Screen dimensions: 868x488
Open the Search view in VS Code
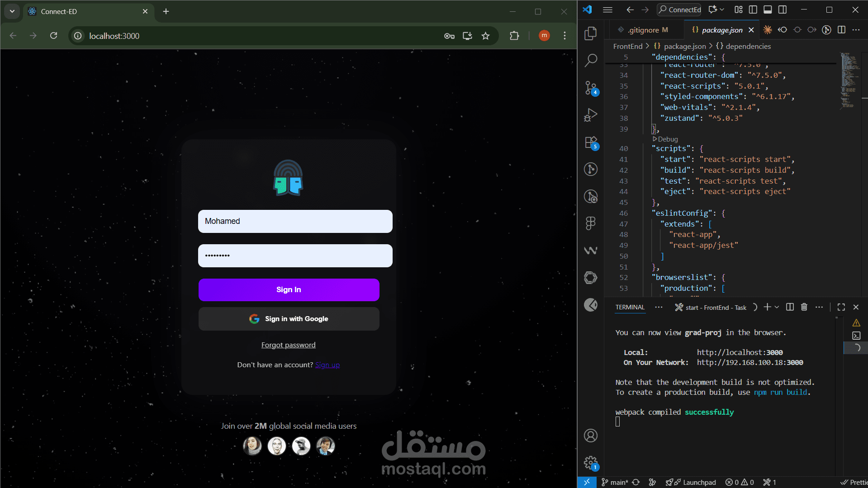[x=591, y=60]
